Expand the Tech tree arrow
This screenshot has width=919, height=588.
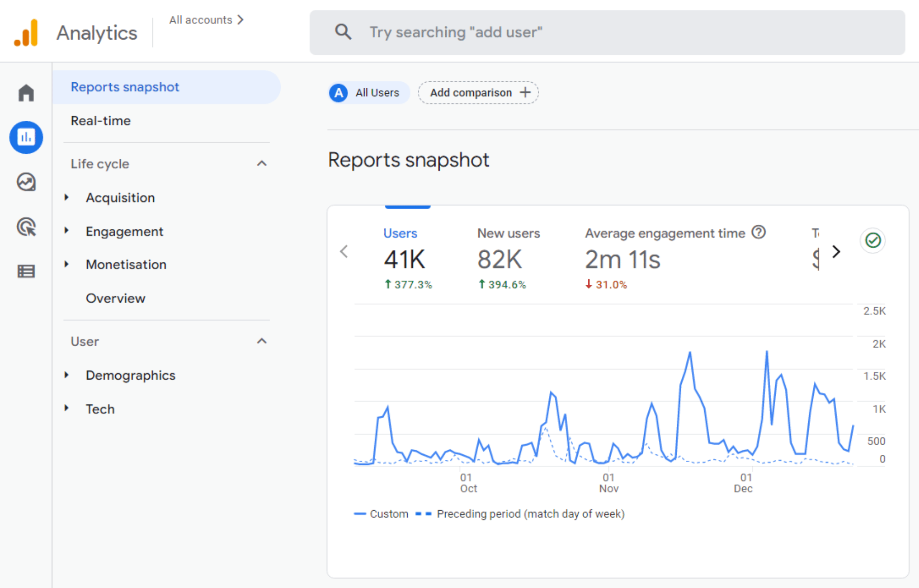(66, 408)
